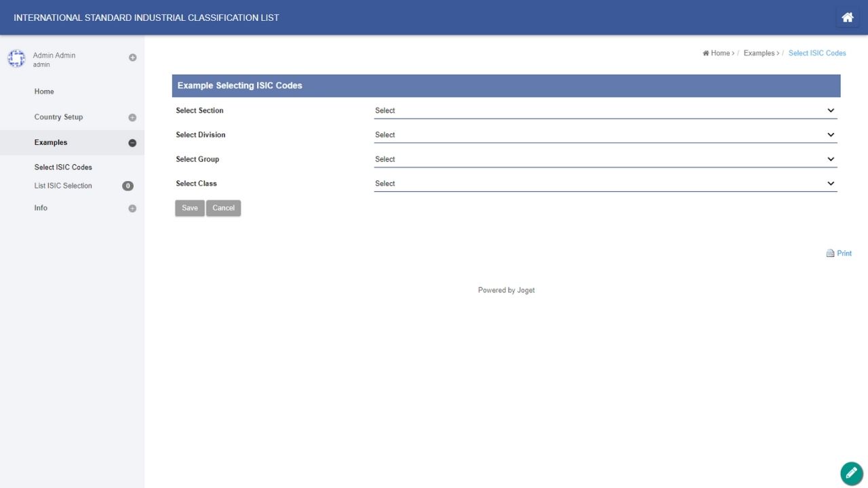
Task: Open Select ISIC Codes in sidebar
Action: pos(63,167)
